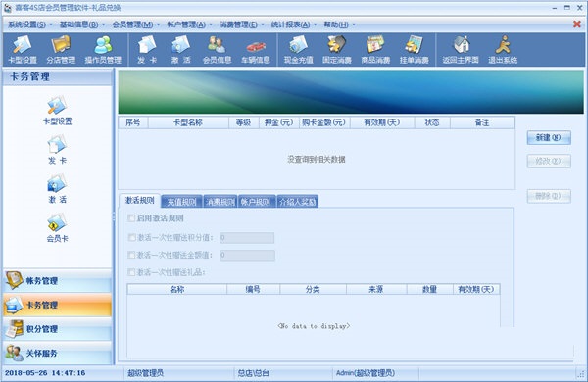Open the 帐务管理 navigation section

(58, 281)
